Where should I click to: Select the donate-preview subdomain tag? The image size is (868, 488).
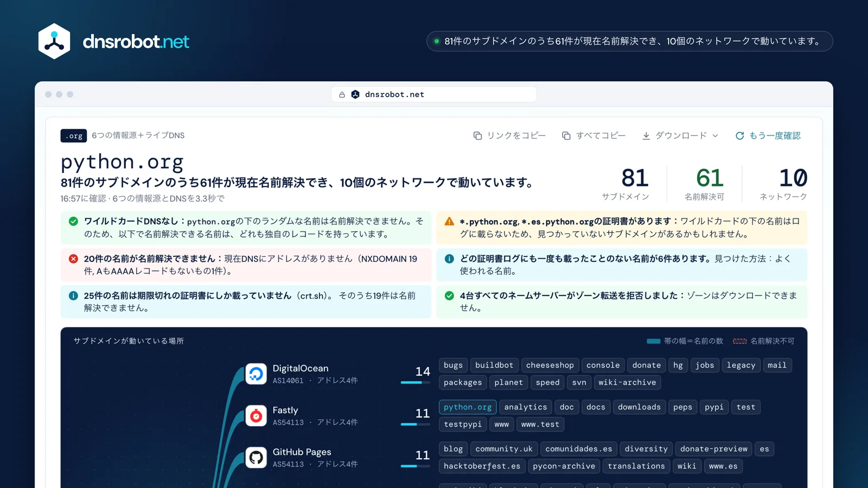pos(714,449)
